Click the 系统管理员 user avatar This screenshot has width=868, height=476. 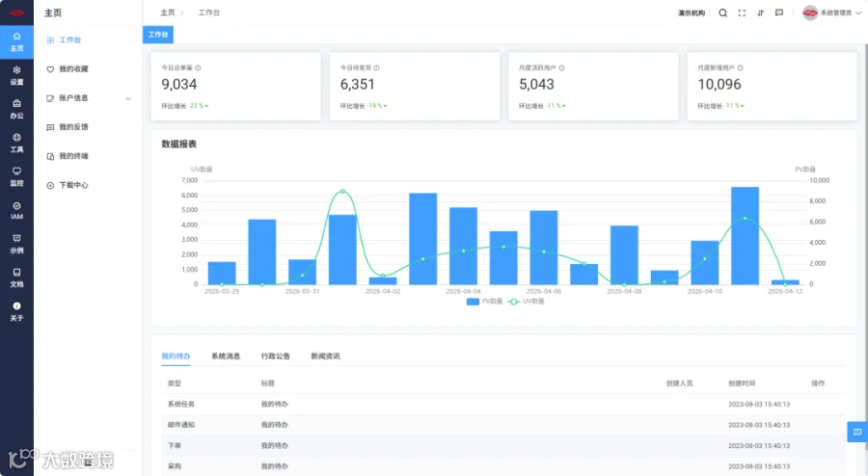[x=810, y=13]
